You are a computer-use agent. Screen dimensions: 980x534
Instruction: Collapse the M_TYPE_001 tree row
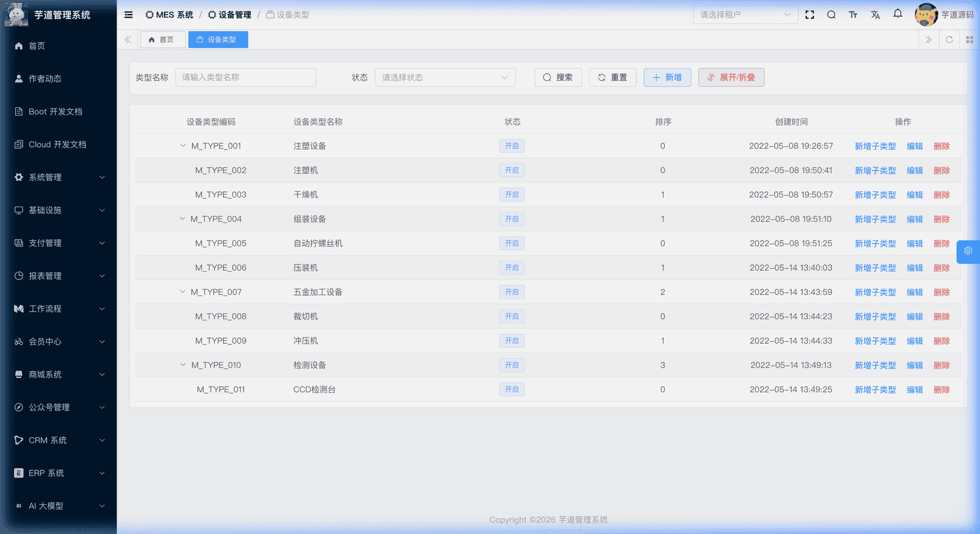[x=183, y=146]
